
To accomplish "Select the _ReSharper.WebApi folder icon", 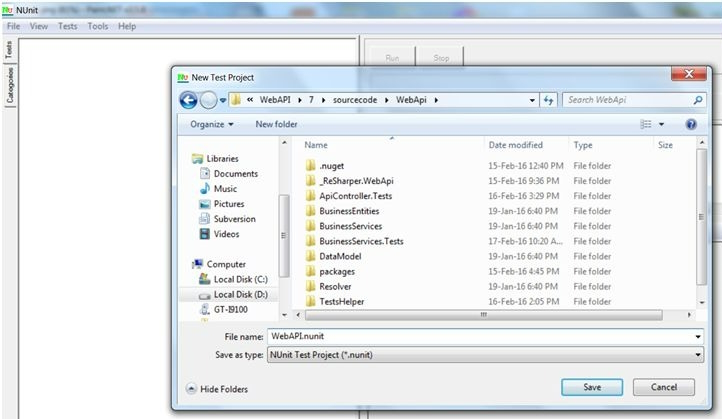I will click(311, 181).
